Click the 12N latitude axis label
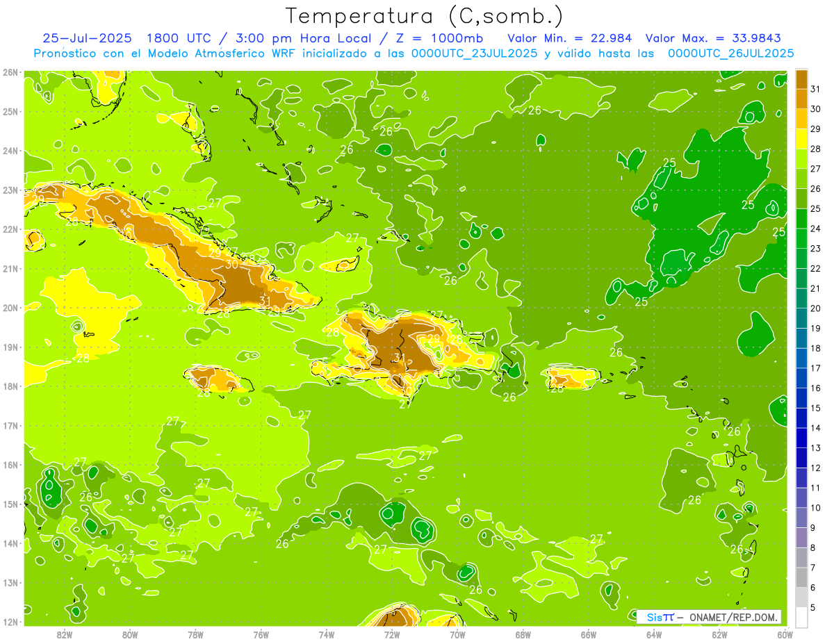 pyautogui.click(x=10, y=622)
